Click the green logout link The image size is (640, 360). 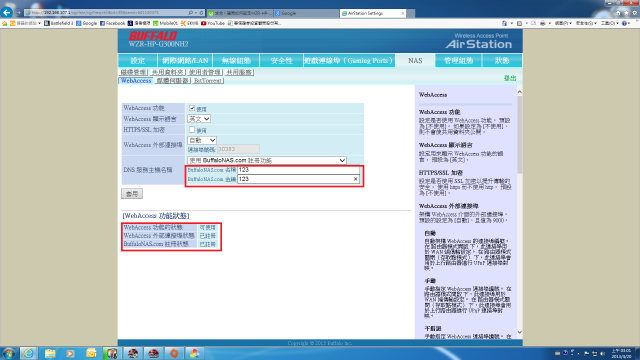(x=510, y=78)
